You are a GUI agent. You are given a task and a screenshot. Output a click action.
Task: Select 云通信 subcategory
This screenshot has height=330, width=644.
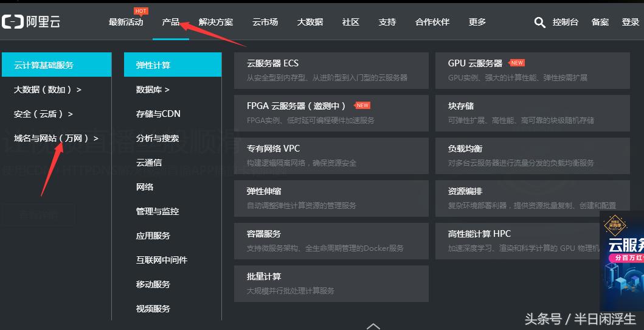148,163
